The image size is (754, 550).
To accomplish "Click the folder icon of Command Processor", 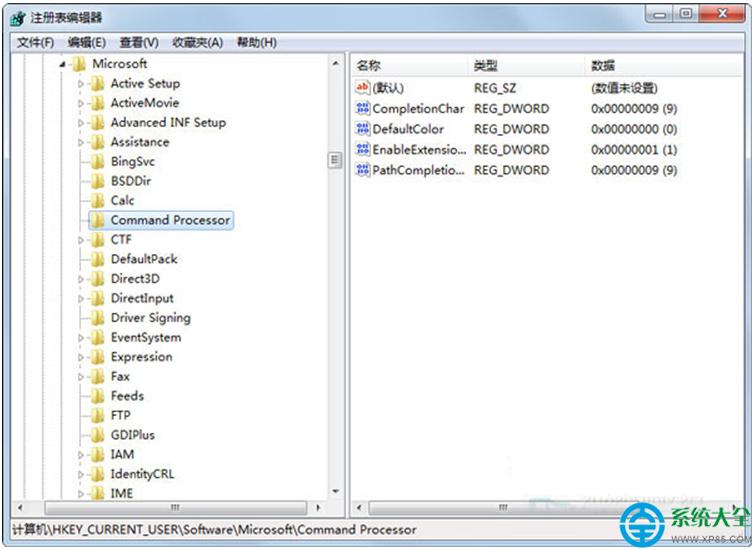I will pyautogui.click(x=98, y=220).
